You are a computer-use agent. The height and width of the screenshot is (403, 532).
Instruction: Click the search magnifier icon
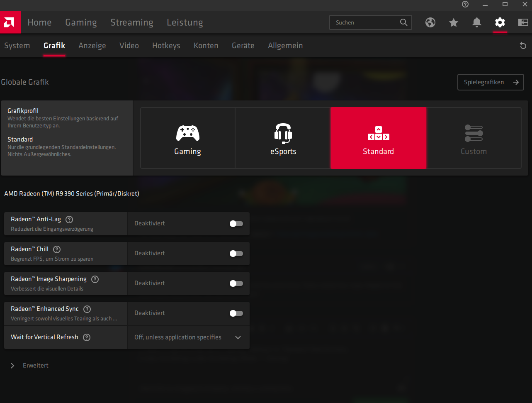[x=403, y=22]
